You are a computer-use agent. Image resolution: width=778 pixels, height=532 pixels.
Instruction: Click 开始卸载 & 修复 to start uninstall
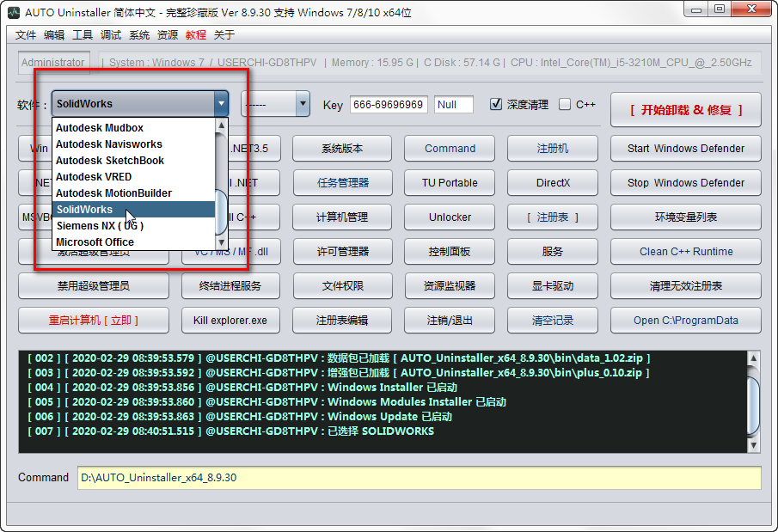685,110
